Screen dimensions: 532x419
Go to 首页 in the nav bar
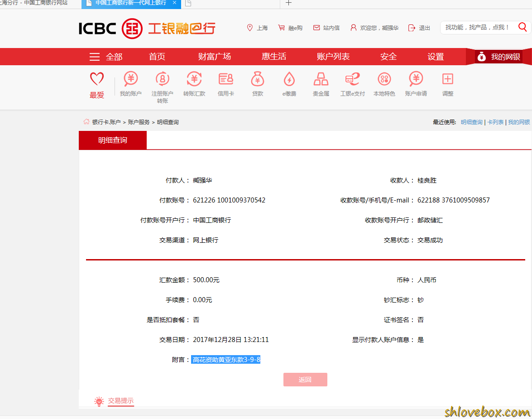pos(157,57)
